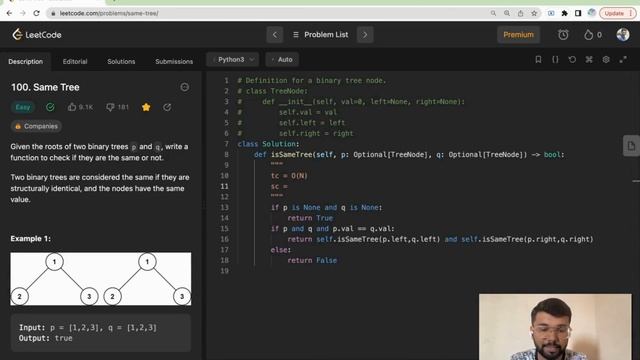Open editor shortcuts command icon

pos(589,60)
